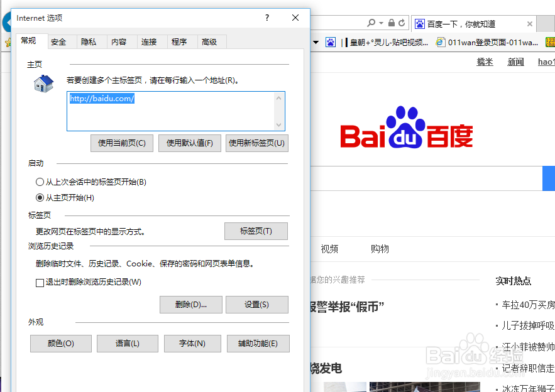Click the search magnifier icon in the address bar

click(x=371, y=23)
